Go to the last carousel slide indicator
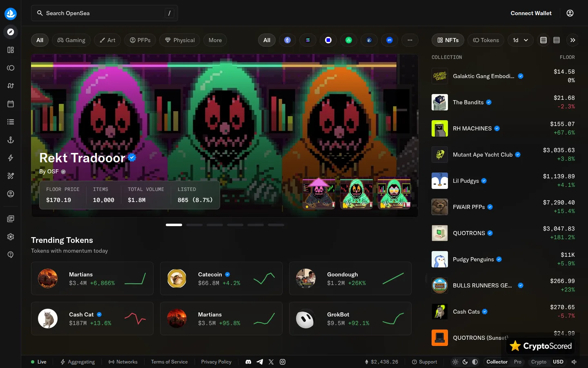 coord(276,225)
